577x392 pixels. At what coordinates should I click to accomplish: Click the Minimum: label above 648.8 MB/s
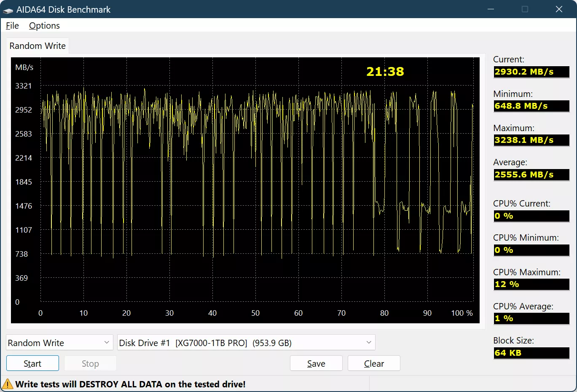pos(513,94)
